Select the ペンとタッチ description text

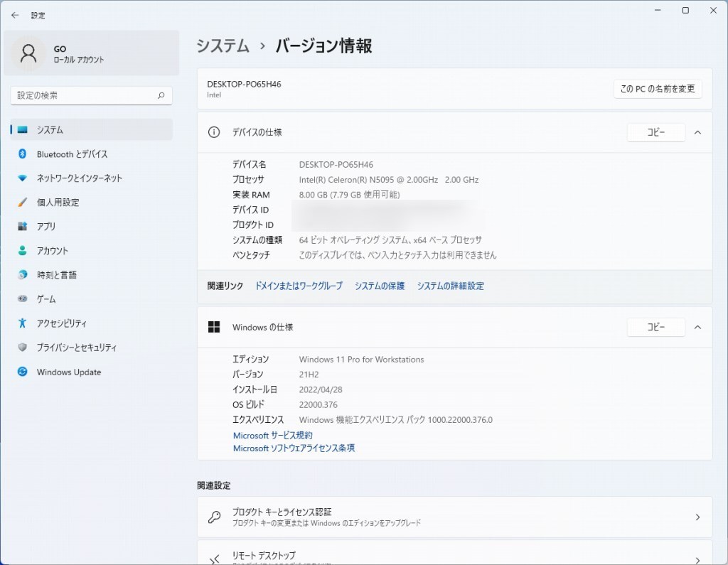point(397,255)
